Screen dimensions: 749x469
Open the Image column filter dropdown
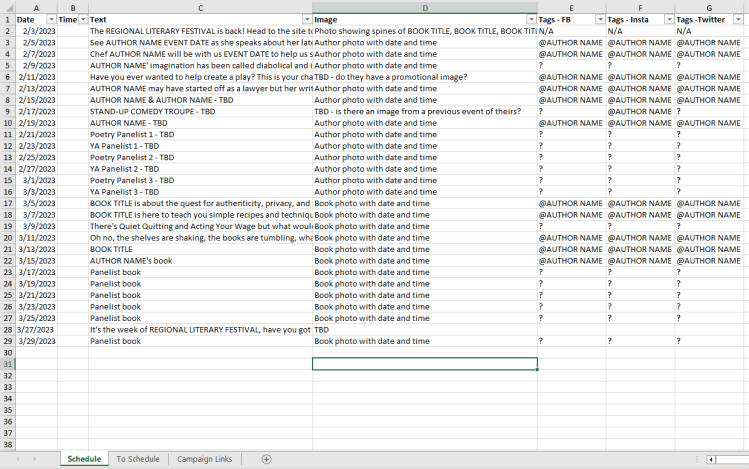(531, 20)
